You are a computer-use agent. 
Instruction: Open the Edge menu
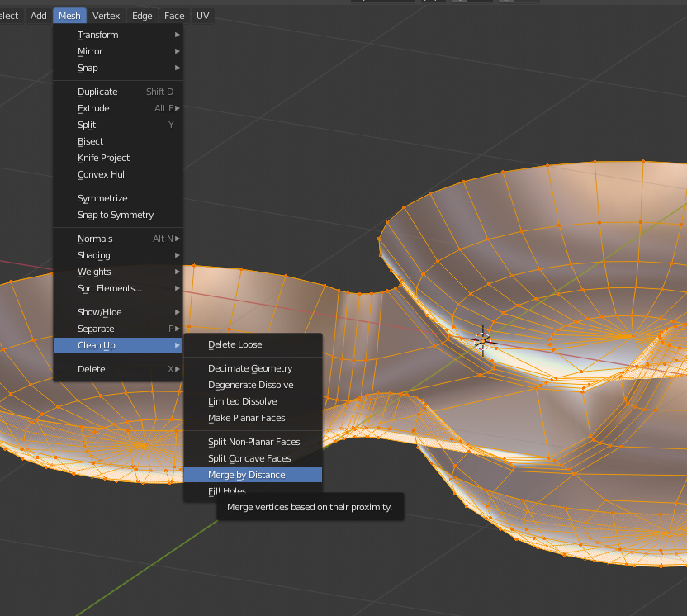[x=142, y=16]
